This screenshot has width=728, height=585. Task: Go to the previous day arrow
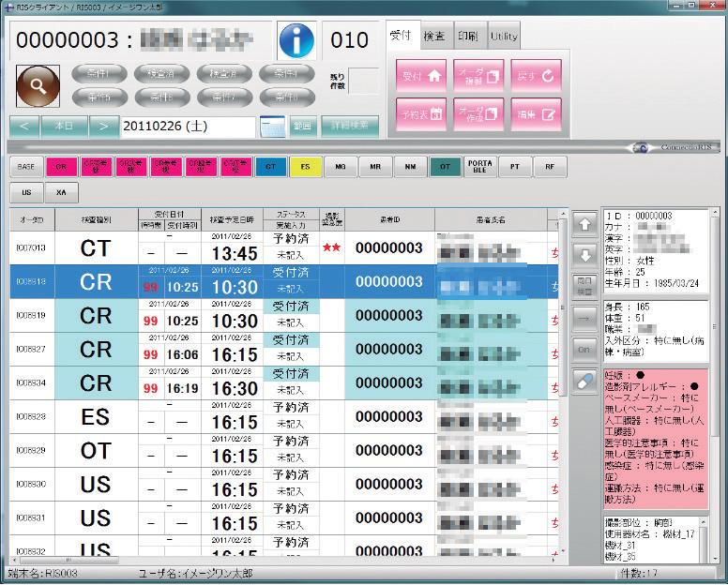click(x=24, y=126)
